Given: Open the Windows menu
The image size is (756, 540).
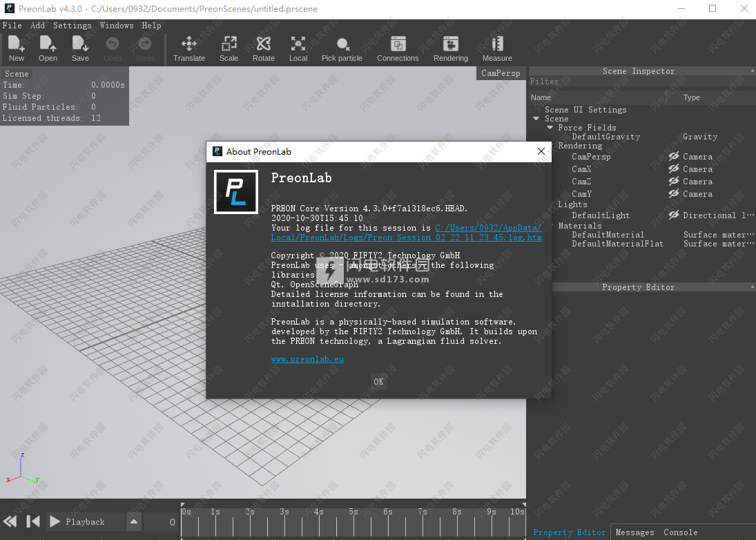Looking at the screenshot, I should (117, 26).
